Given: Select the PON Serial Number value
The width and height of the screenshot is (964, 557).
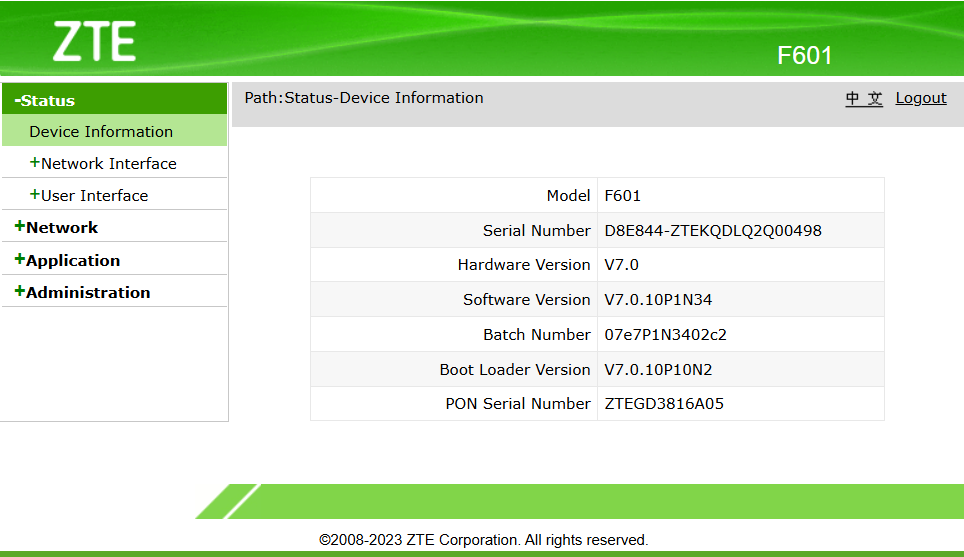Looking at the screenshot, I should click(664, 403).
